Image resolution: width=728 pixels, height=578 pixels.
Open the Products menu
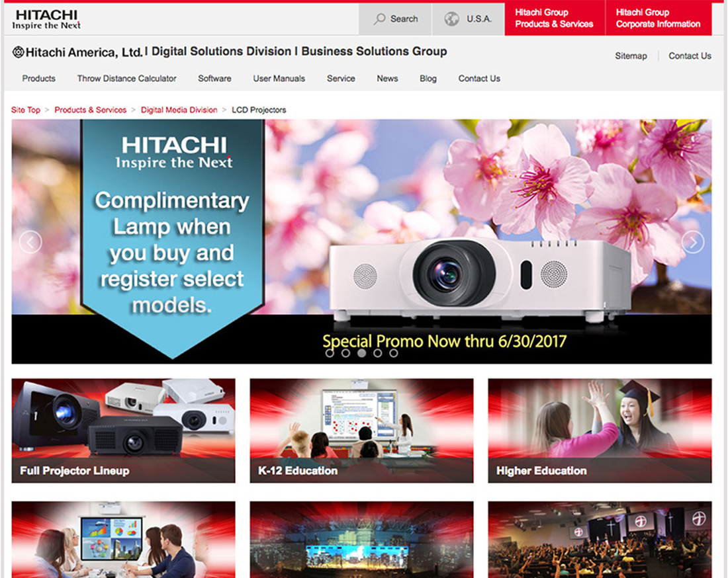(38, 79)
